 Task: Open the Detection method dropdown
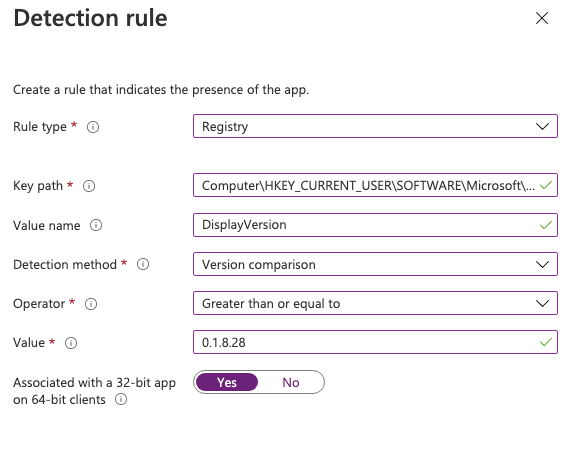(375, 264)
